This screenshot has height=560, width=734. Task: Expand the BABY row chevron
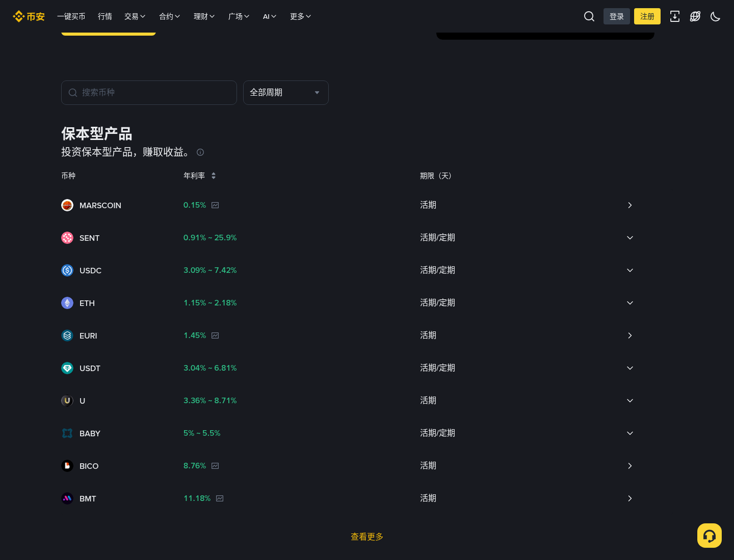point(630,433)
